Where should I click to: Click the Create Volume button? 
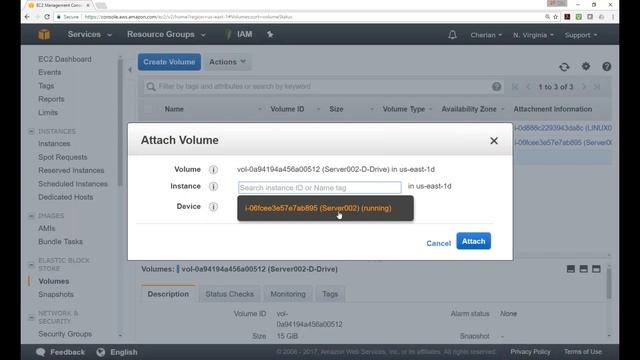coord(169,62)
